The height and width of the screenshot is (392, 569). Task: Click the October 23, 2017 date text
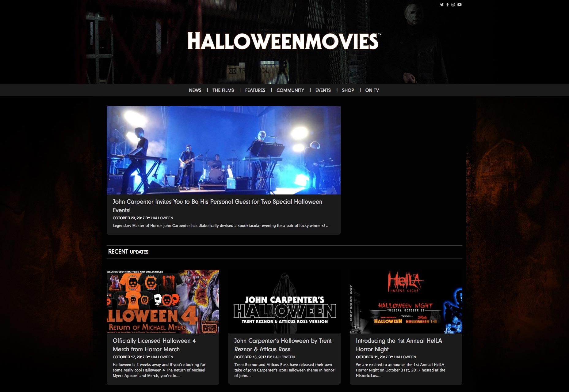(x=128, y=218)
